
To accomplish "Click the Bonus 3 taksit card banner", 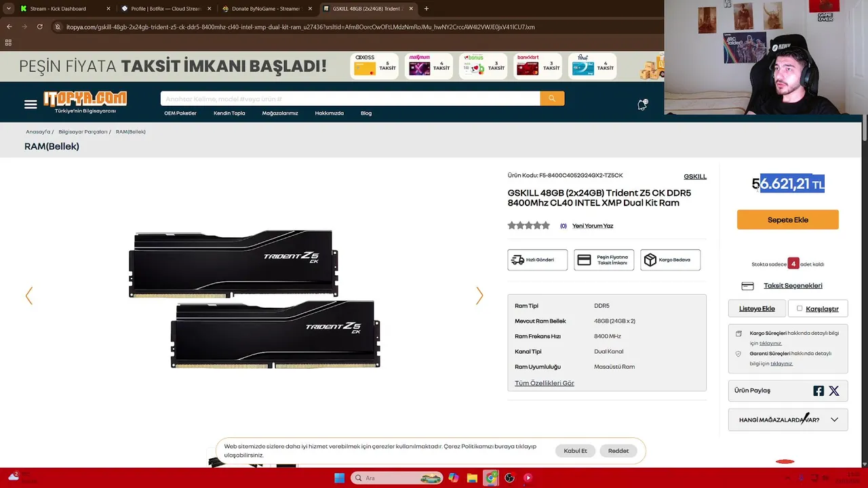I will (x=484, y=66).
